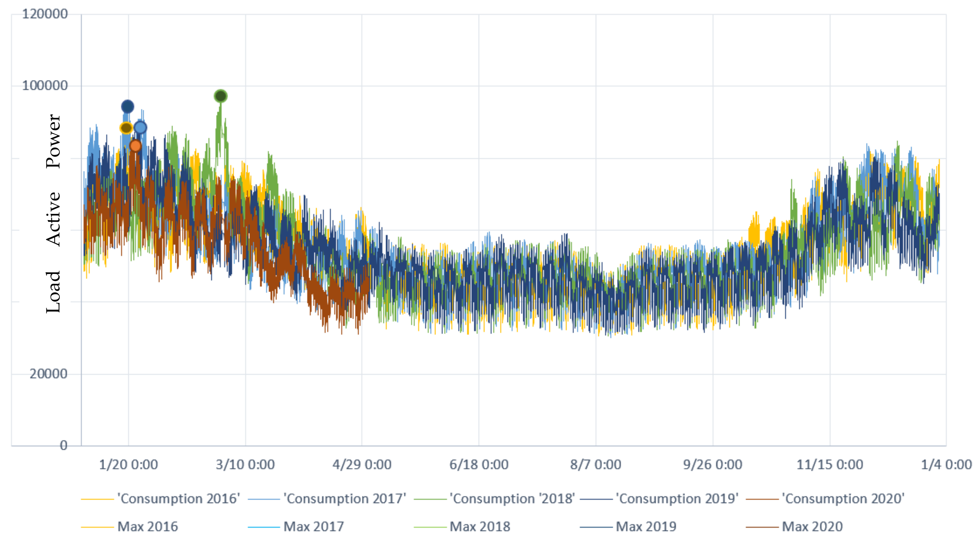Click the 20000 y-axis label
This screenshot has width=980, height=545.
pos(48,374)
